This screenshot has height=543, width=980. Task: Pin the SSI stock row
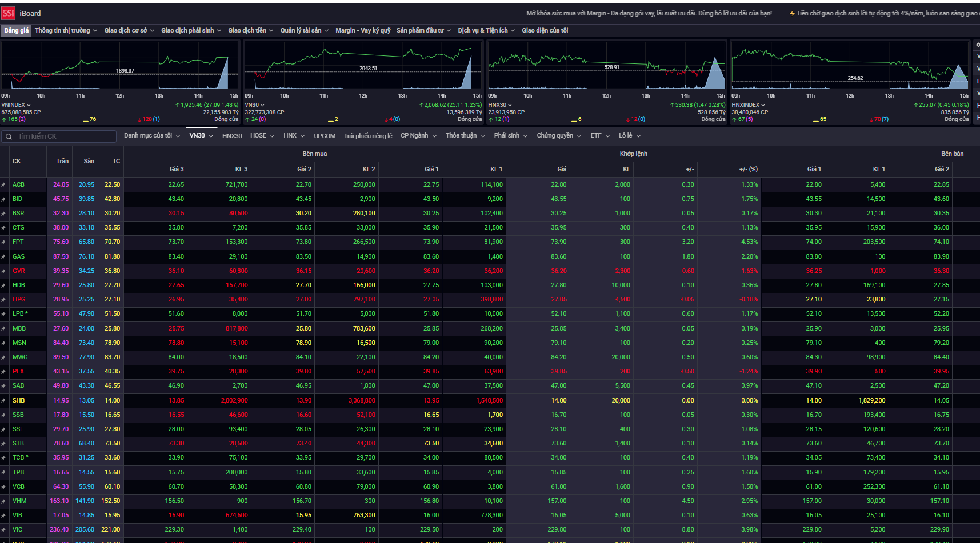pos(3,429)
